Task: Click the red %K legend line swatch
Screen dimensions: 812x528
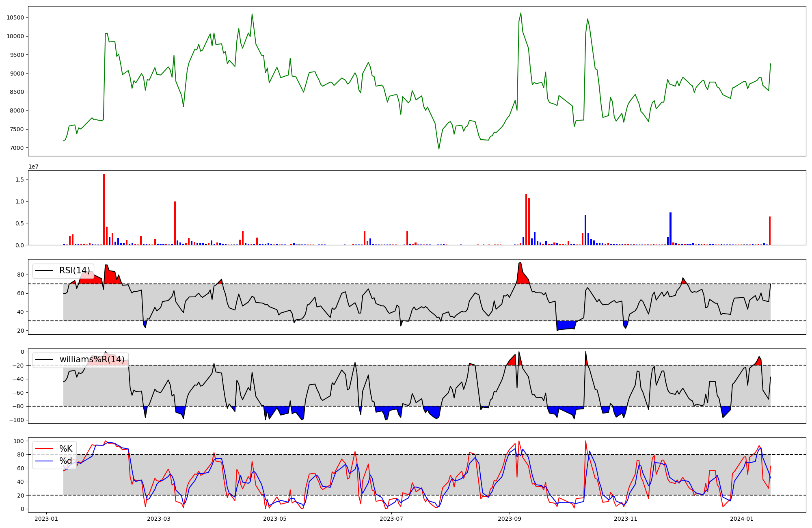Action: (x=44, y=449)
